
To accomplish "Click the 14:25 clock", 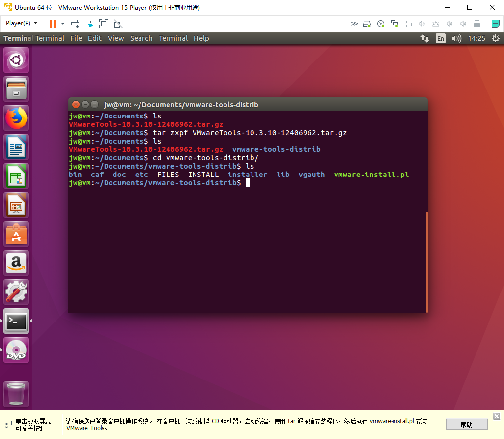I will pyautogui.click(x=476, y=39).
